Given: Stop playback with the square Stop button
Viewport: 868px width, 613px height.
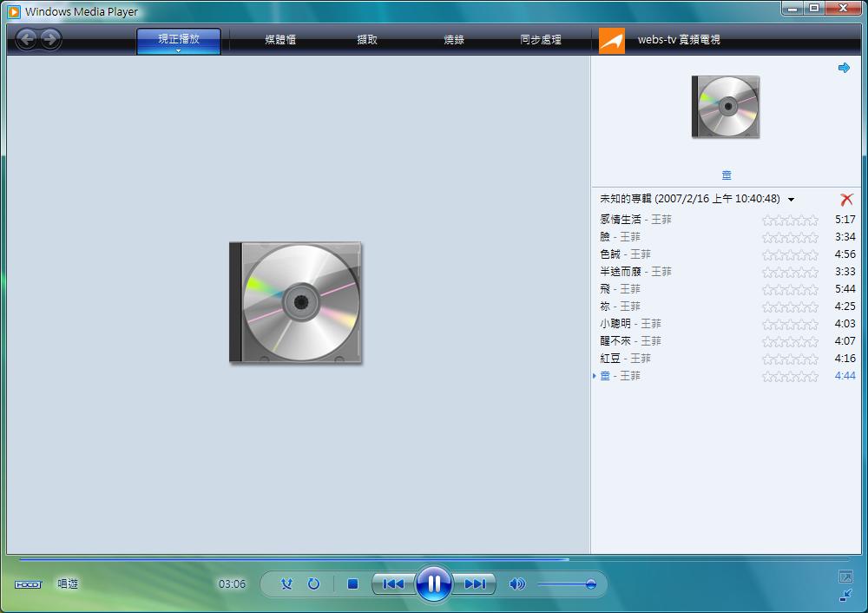Looking at the screenshot, I should point(352,583).
